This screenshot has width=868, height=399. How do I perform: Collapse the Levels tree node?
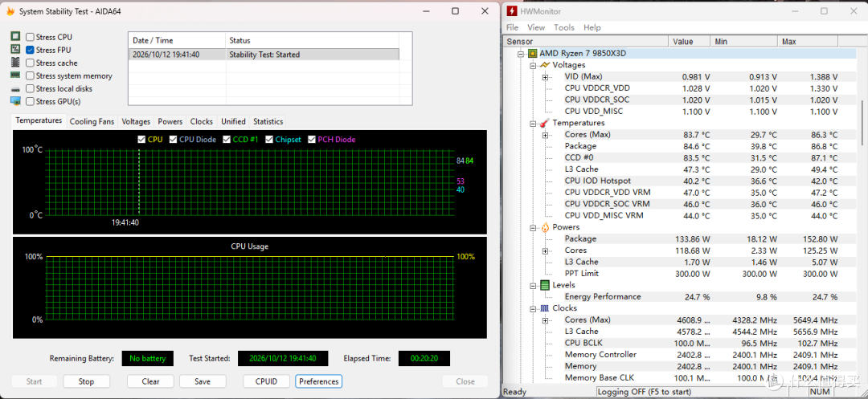533,285
